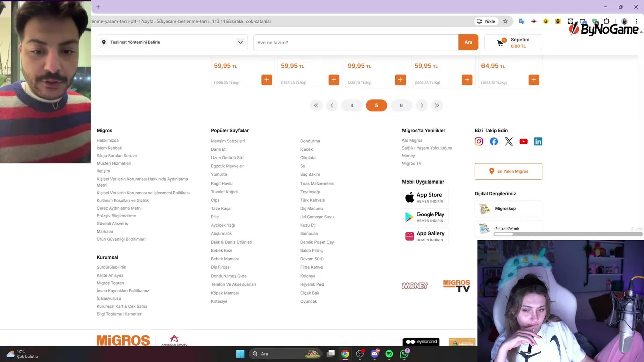
Task: Open a new browser tab
Action: click(x=98, y=7)
